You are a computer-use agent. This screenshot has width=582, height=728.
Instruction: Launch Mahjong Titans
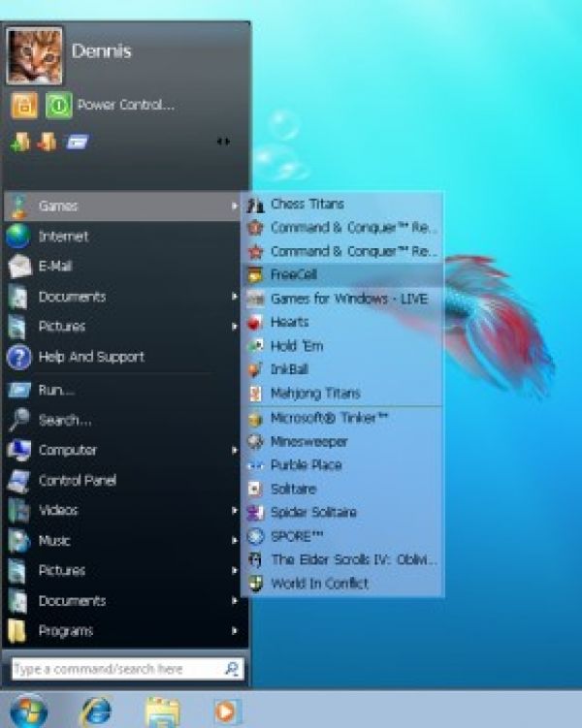[342, 394]
